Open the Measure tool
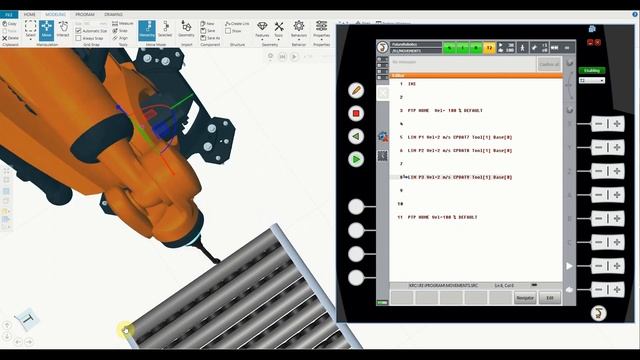 click(123, 24)
